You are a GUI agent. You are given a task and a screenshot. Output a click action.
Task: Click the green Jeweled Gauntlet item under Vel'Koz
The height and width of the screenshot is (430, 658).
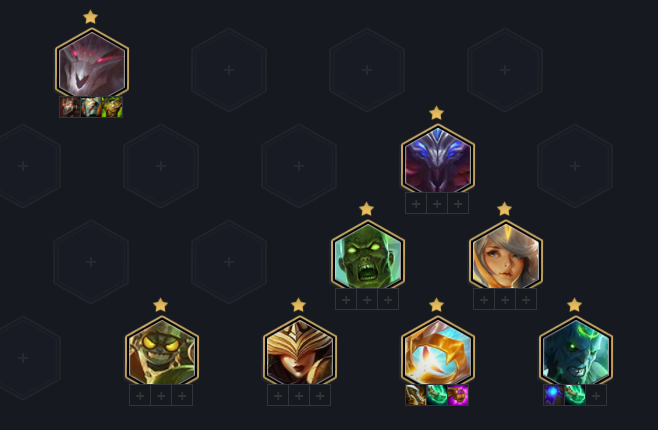click(x=437, y=395)
